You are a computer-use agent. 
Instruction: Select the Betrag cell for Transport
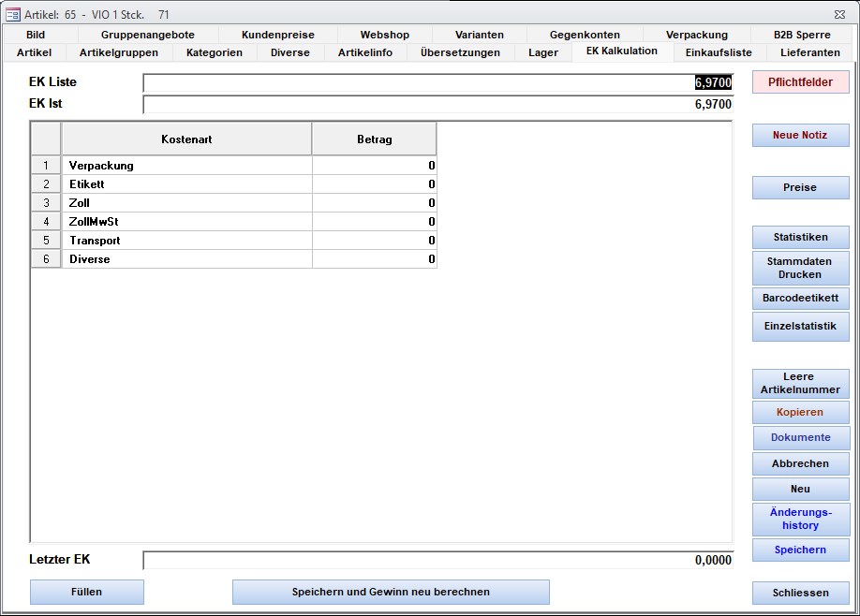point(374,241)
